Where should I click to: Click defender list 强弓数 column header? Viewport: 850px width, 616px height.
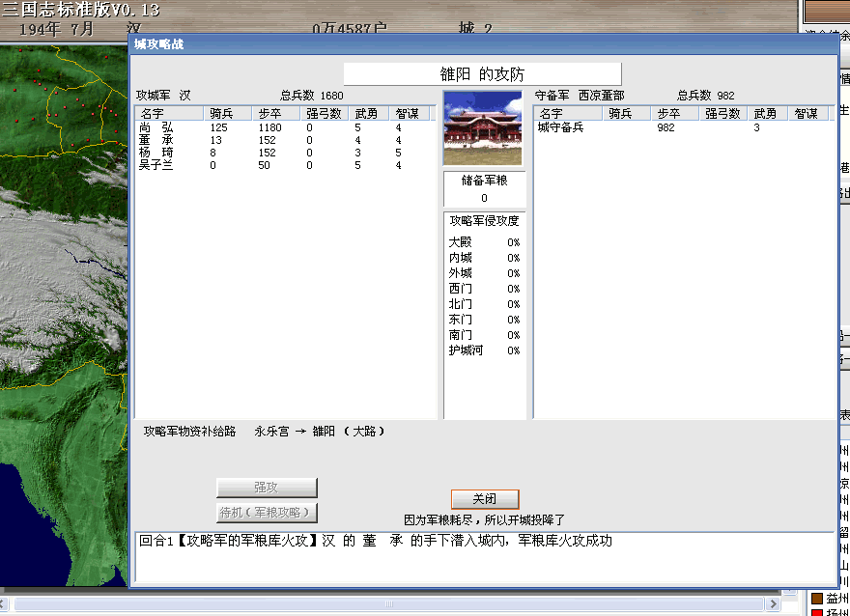pos(722,113)
